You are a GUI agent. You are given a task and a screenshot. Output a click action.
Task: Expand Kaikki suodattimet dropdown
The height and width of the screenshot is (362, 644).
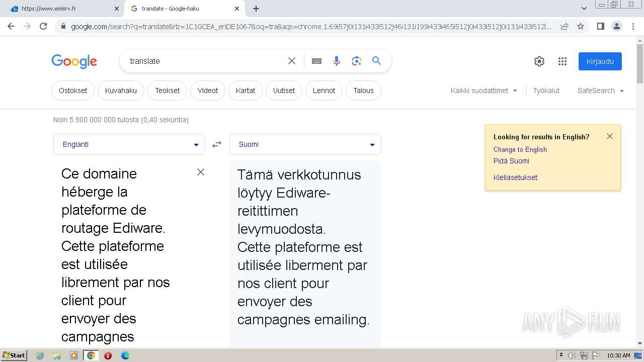[x=484, y=90]
